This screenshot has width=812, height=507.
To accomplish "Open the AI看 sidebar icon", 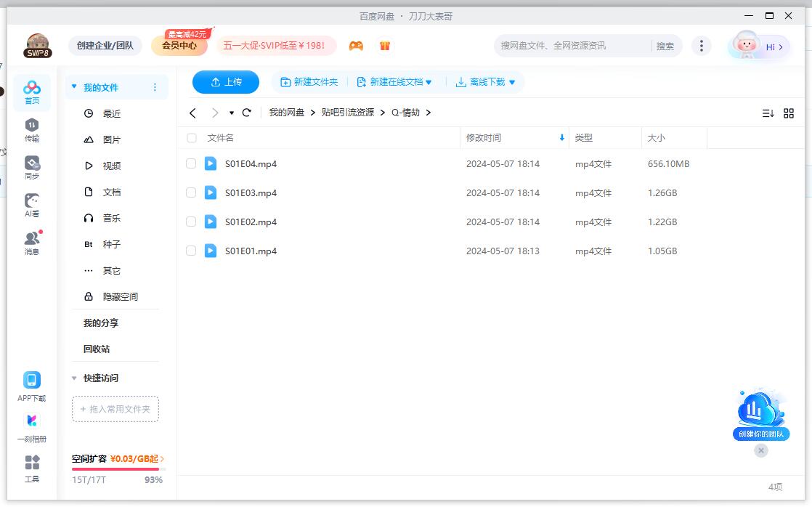I will coord(31,202).
